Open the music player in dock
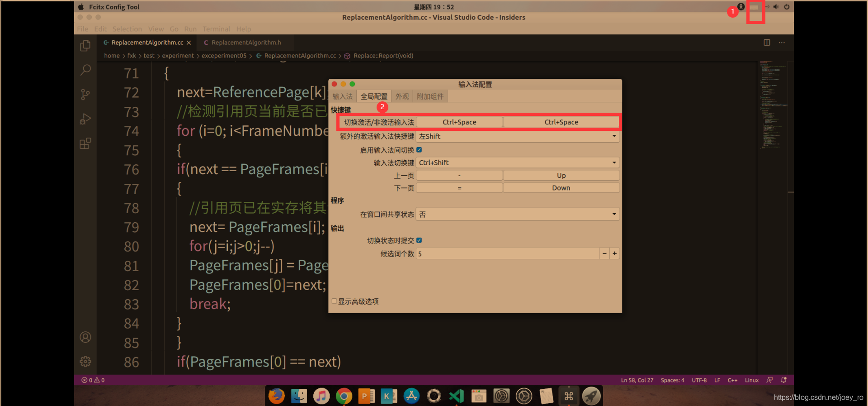 pyautogui.click(x=321, y=396)
